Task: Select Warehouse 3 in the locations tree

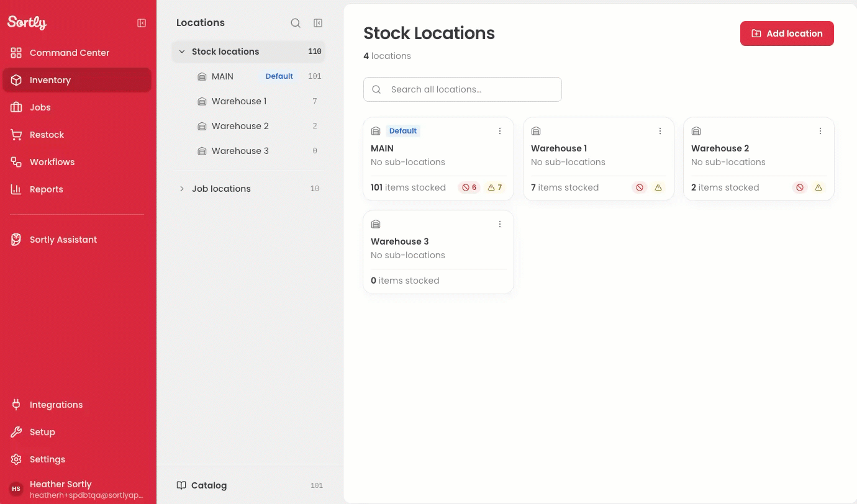Action: point(248,151)
